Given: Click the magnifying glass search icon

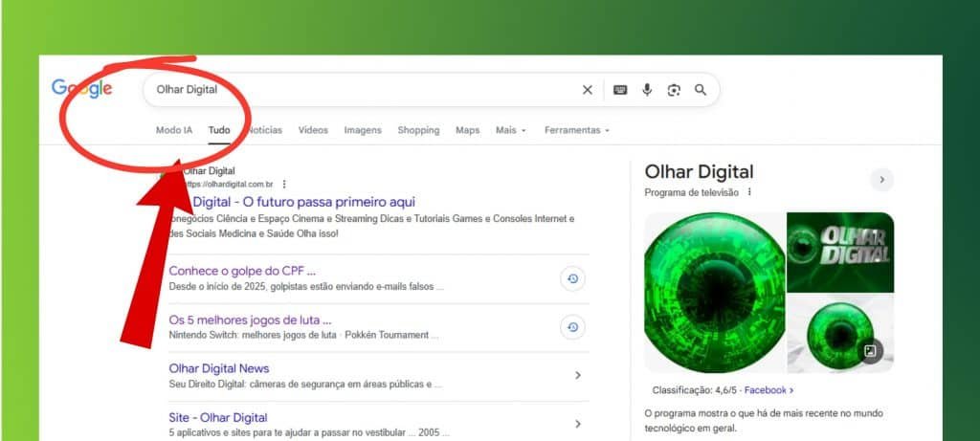Looking at the screenshot, I should 701,90.
